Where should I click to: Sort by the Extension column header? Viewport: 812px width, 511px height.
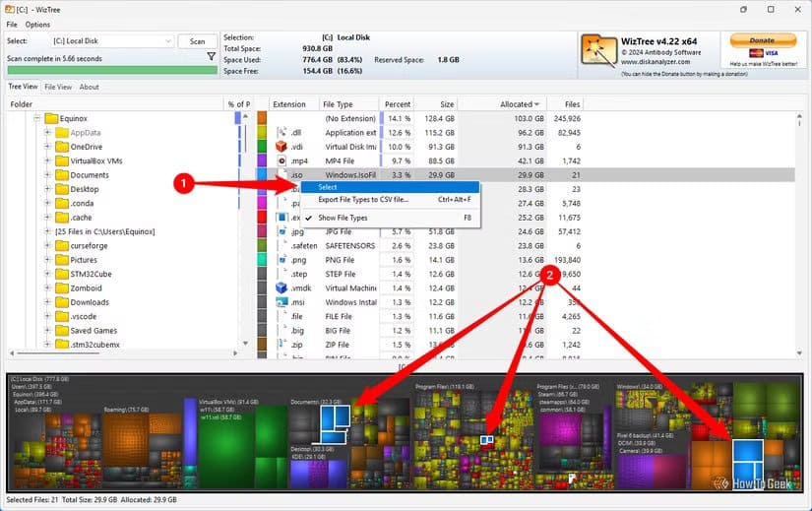293,104
